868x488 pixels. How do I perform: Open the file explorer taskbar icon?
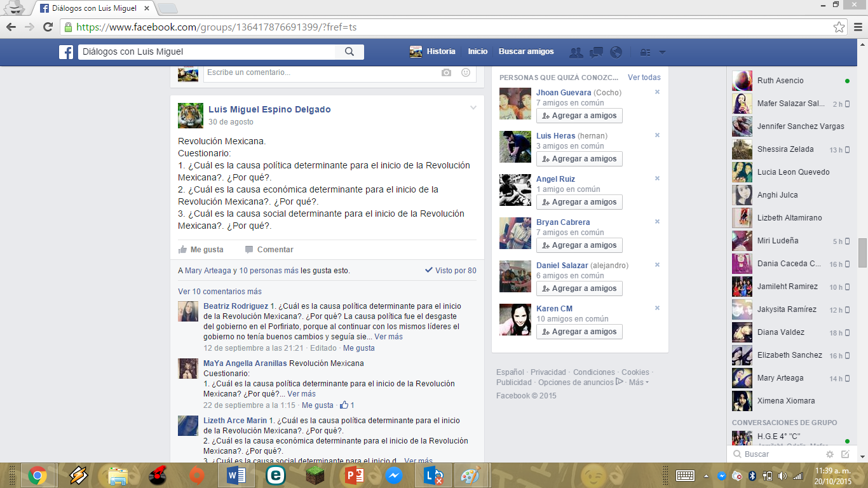point(118,475)
